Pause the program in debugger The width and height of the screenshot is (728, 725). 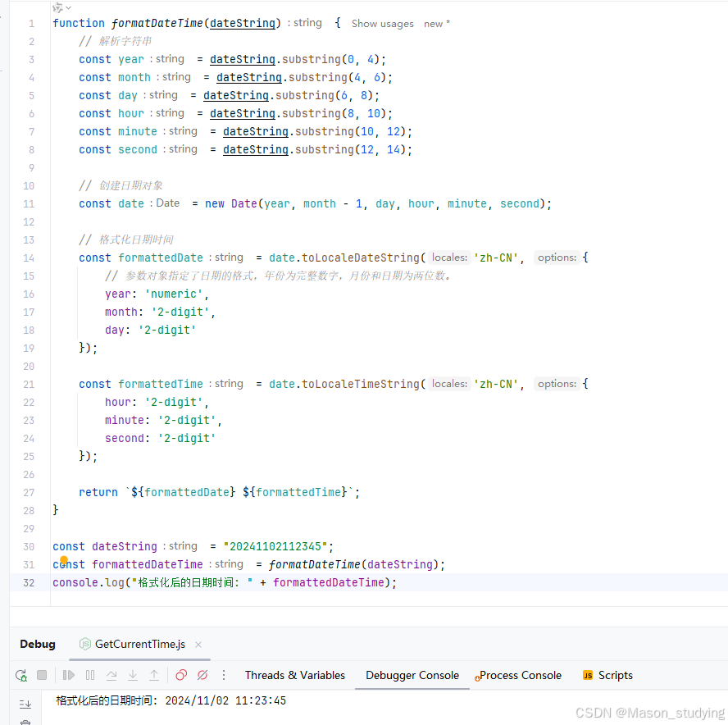(x=90, y=675)
